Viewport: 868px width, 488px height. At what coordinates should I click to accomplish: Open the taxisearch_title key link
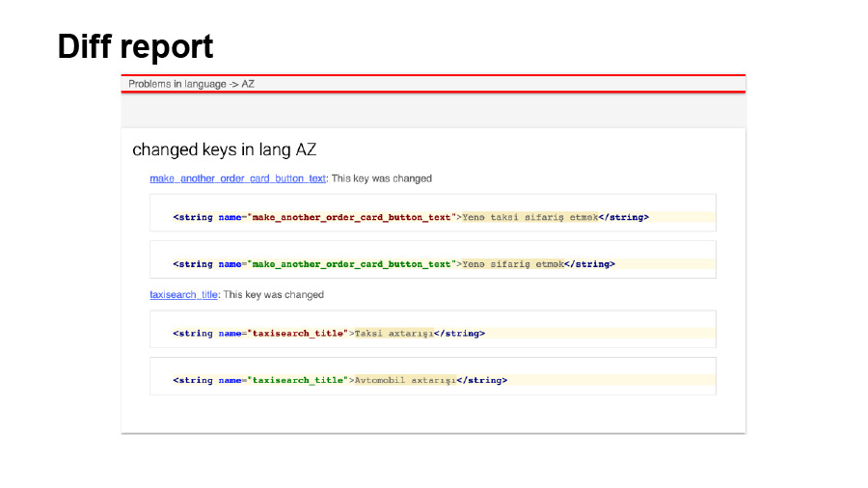tap(184, 294)
